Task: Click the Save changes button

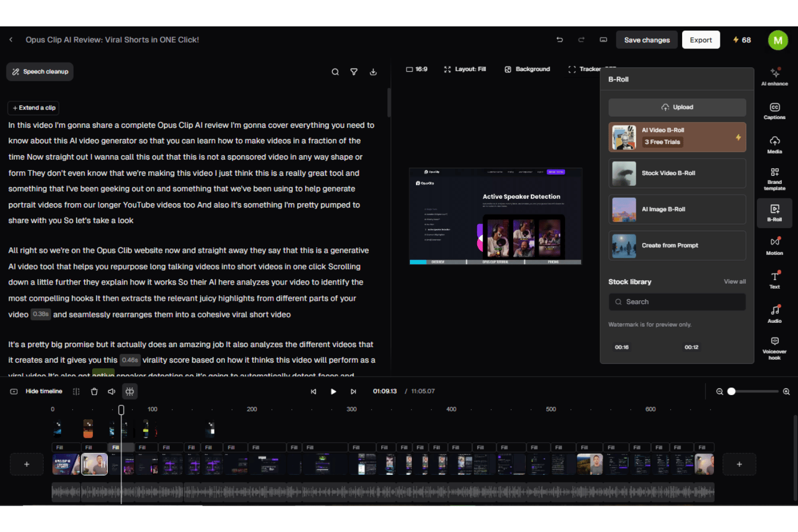Action: [x=647, y=40]
